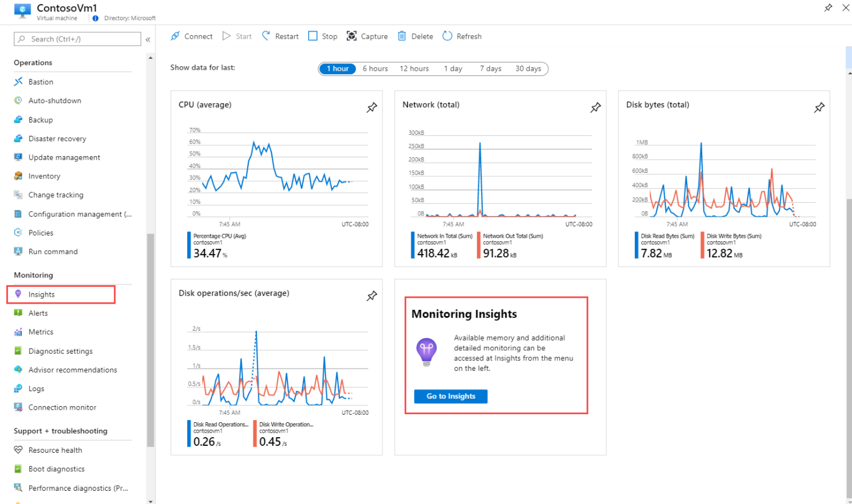Image resolution: width=852 pixels, height=504 pixels.
Task: Select the 6 hours time range
Action: click(375, 69)
